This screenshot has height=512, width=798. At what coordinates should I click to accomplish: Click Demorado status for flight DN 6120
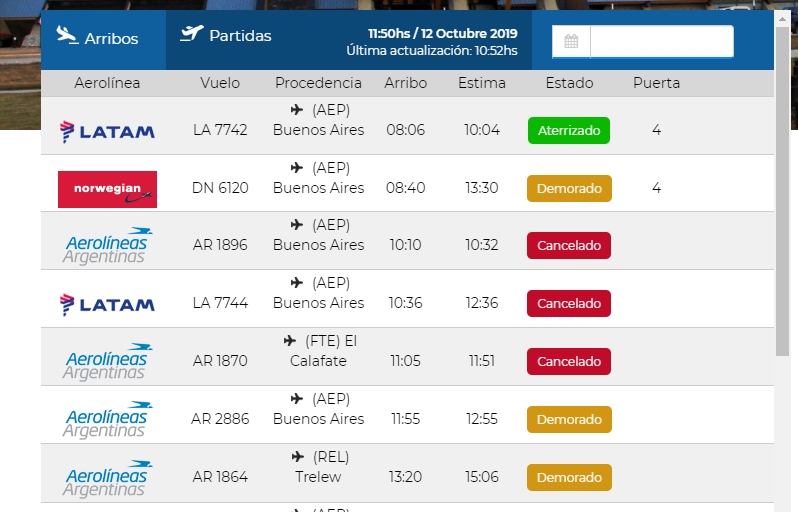click(x=569, y=189)
